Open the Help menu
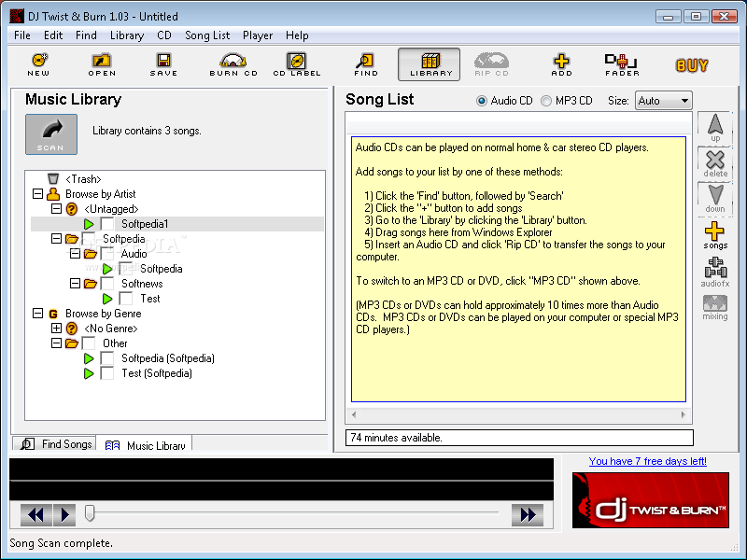Image resolution: width=747 pixels, height=560 pixels. [x=297, y=35]
